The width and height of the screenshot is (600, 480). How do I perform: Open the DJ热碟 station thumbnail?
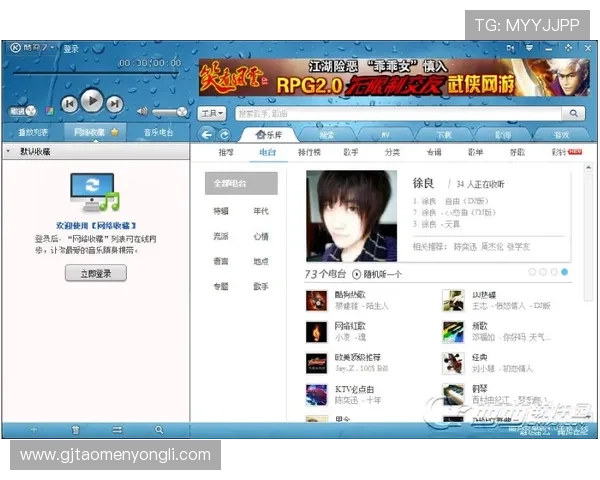click(453, 300)
